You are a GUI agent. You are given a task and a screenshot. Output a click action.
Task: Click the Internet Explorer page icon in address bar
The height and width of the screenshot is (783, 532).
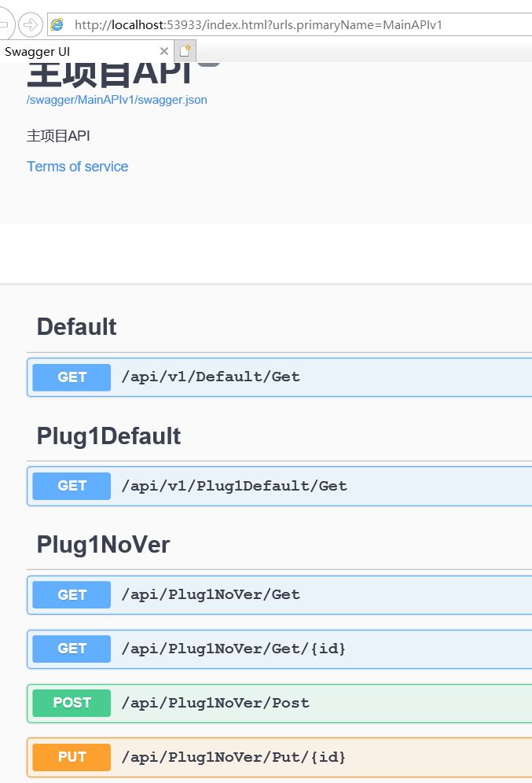tap(57, 24)
